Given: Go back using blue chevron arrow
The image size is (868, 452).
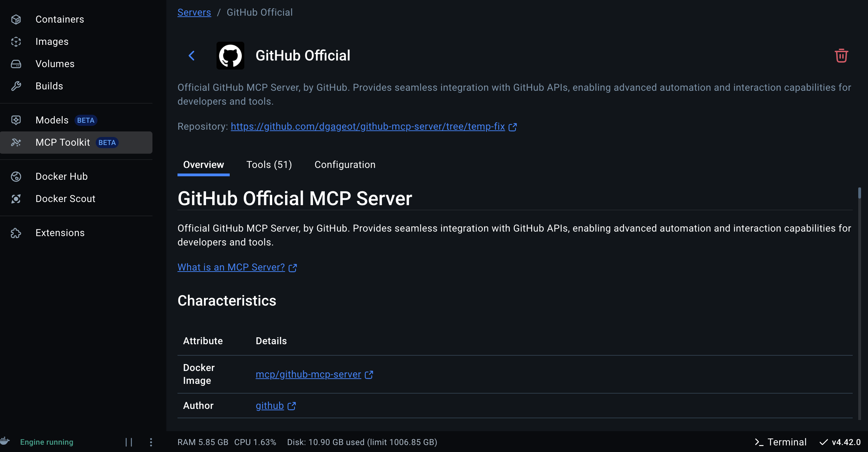Looking at the screenshot, I should [x=191, y=56].
